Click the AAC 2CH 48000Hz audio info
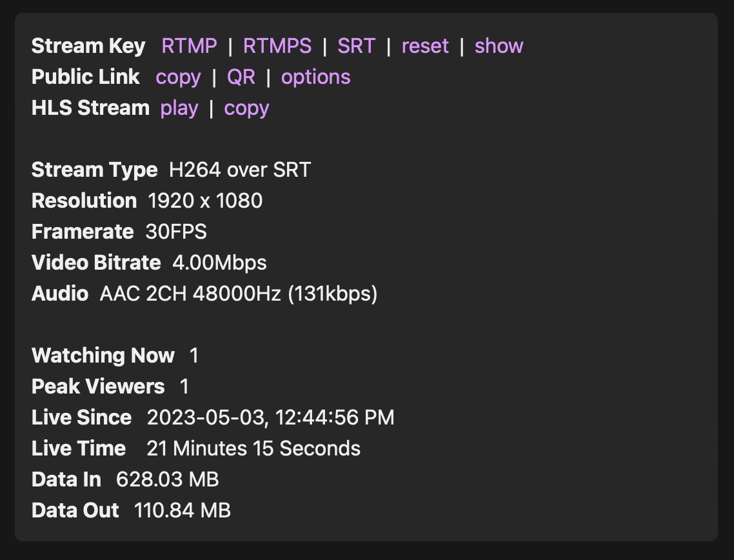The width and height of the screenshot is (734, 560). tap(239, 294)
